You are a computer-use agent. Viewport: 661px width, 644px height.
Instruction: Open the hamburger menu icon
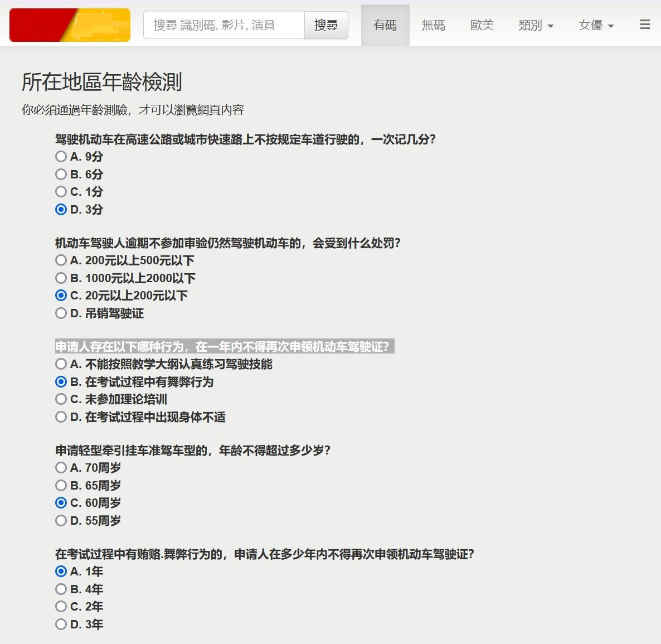click(645, 25)
